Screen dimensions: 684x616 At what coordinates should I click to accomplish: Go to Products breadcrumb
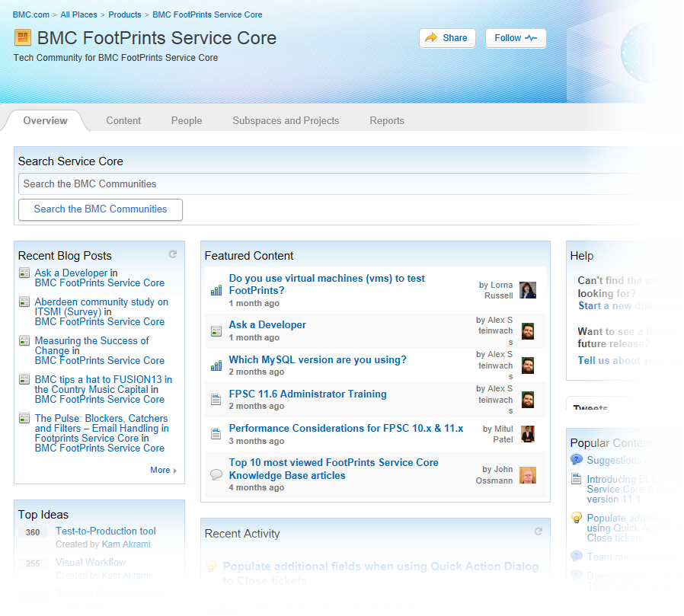[125, 14]
